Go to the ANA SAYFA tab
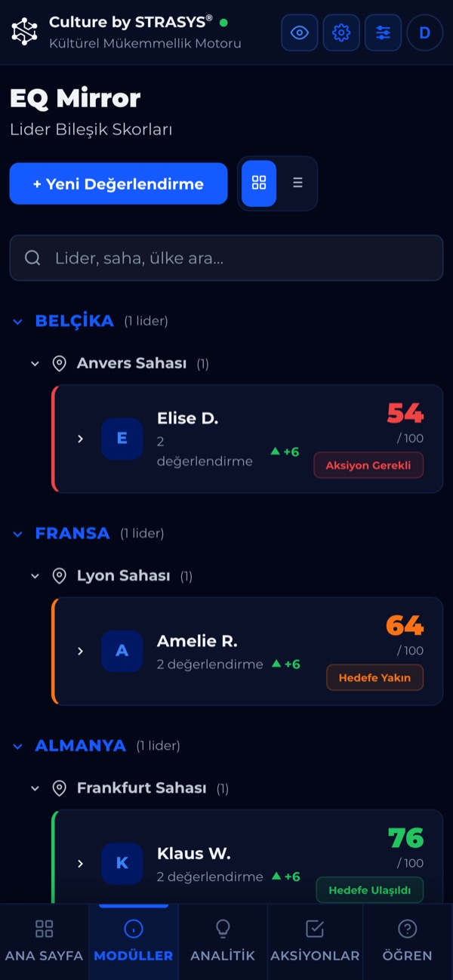The height and width of the screenshot is (980, 453). point(45,941)
